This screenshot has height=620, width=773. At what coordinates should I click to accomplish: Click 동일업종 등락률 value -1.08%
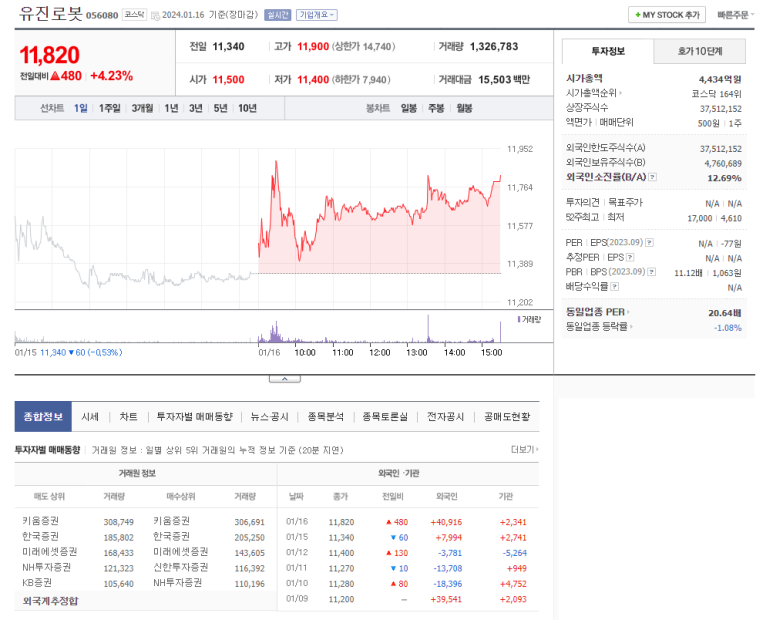coord(728,328)
